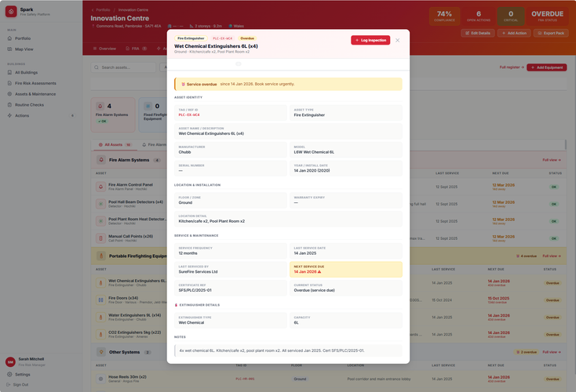Click the Routine Checks clipboard icon

coord(10,104)
